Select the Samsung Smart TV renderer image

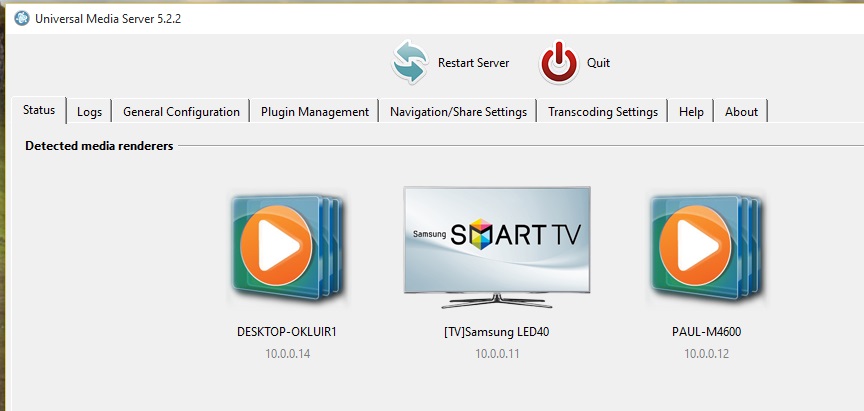coord(497,247)
